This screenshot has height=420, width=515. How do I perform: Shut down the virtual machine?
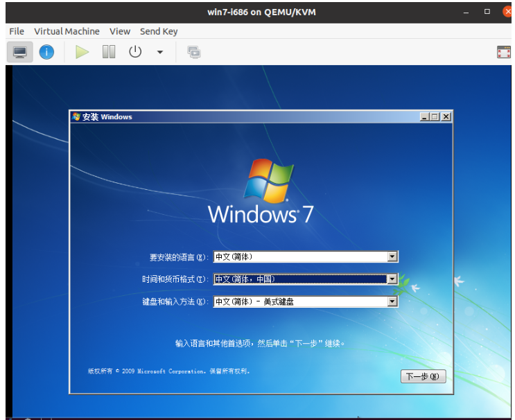[135, 52]
